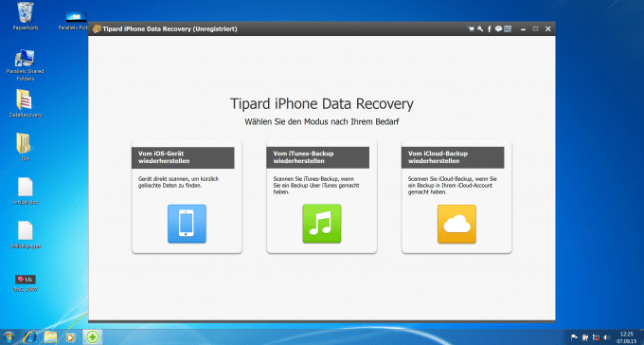644x345 pixels.
Task: Select the LG desktop shortcut icon
Action: pyautogui.click(x=25, y=283)
